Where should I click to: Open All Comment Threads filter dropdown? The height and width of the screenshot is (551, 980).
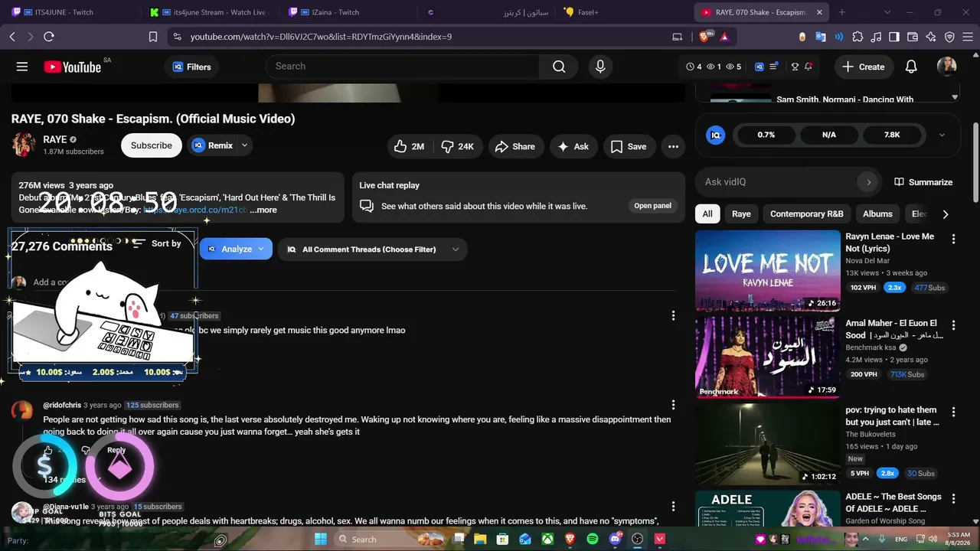click(x=372, y=249)
